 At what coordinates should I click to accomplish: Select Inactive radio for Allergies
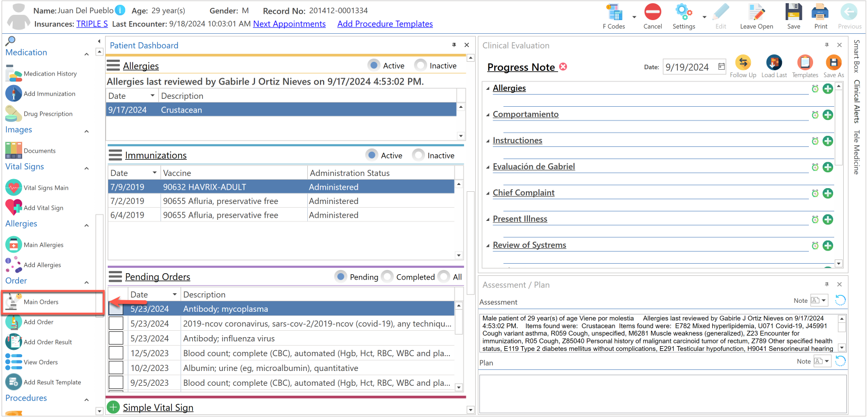pos(421,65)
